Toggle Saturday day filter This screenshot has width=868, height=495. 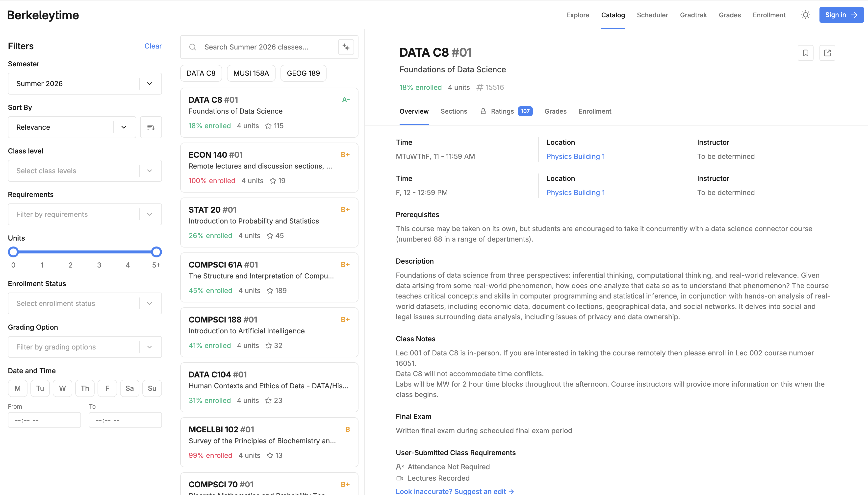click(129, 388)
